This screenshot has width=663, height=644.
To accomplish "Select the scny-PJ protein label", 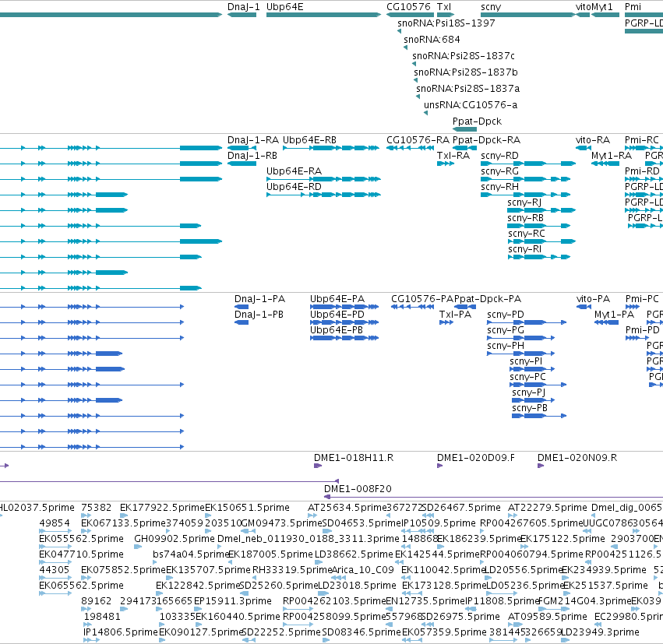I will 528,392.
